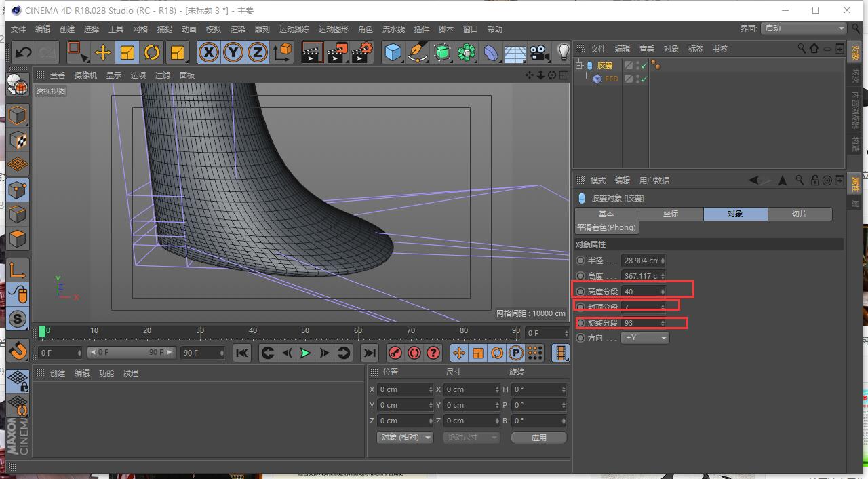Open viewport 摄像机 menu
This screenshot has height=479, width=868.
[85, 75]
